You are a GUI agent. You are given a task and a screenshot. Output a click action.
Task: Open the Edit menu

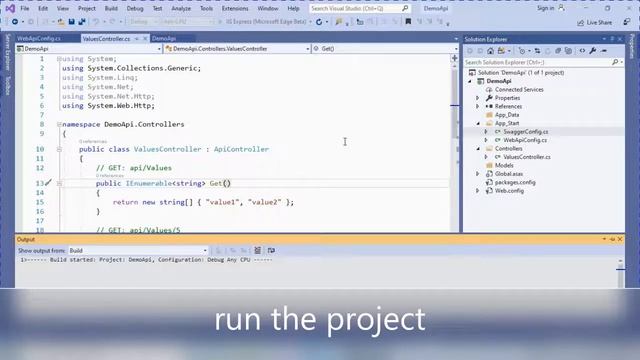[43, 8]
